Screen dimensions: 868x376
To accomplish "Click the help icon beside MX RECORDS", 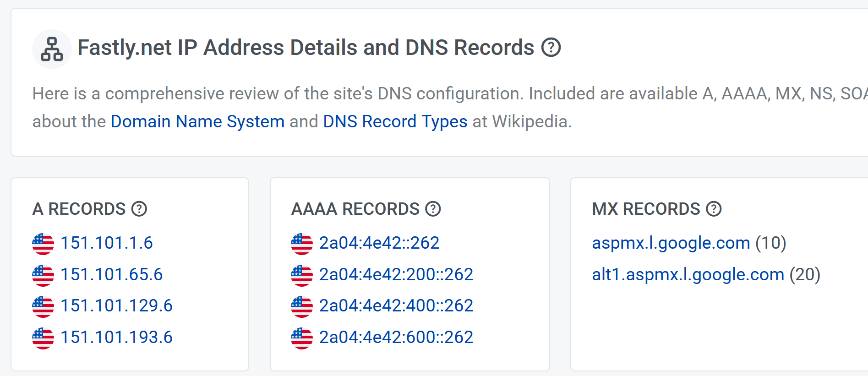I will click(714, 209).
